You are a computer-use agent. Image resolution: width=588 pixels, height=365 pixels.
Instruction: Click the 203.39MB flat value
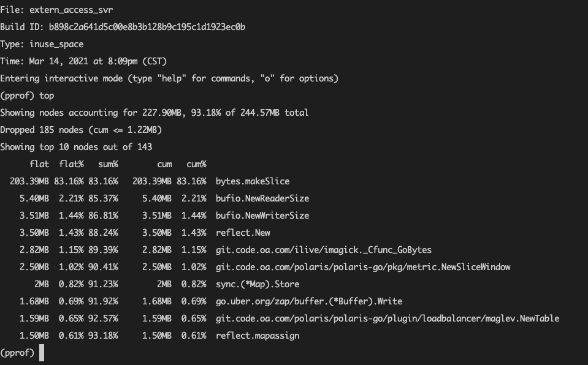29,181
